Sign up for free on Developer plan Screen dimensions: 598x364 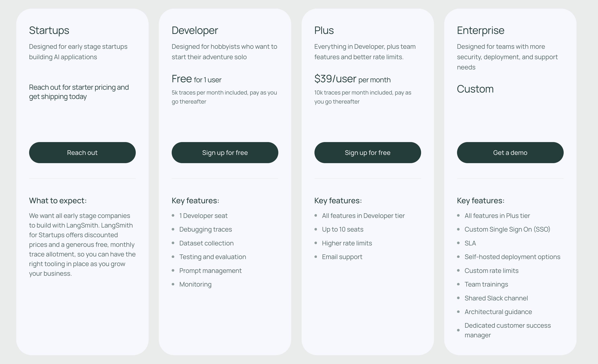[225, 153]
